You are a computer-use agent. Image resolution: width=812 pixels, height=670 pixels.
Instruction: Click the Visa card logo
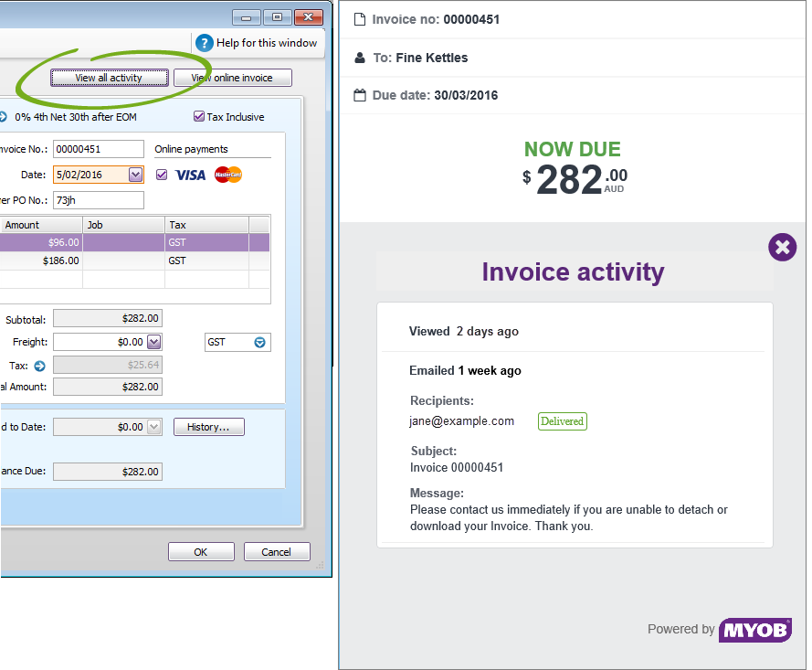pos(190,175)
